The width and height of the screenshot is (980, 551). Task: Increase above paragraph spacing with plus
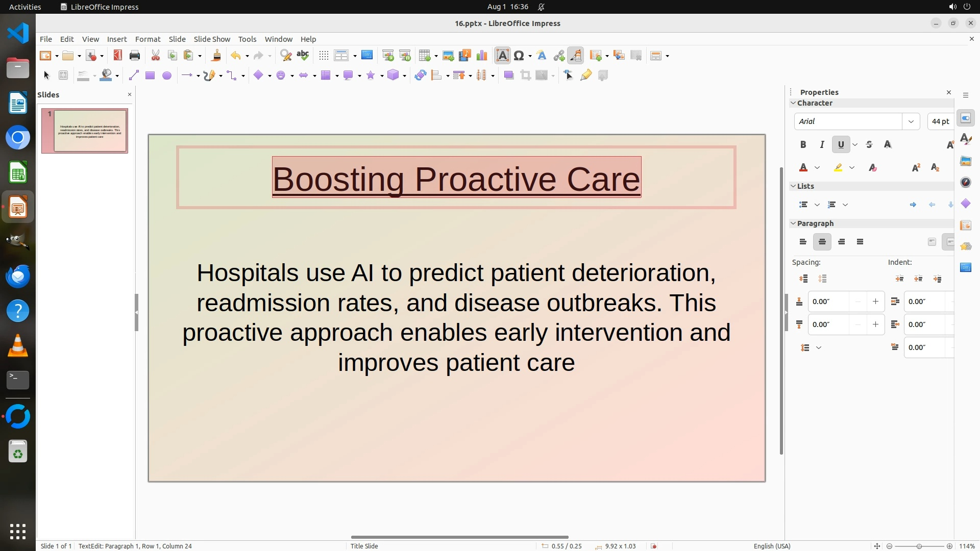(875, 302)
